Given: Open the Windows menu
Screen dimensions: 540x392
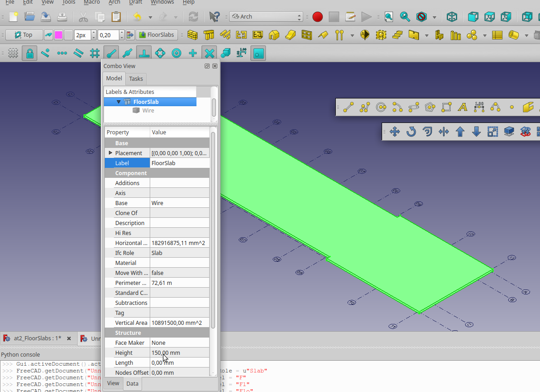Looking at the screenshot, I should coord(162,2).
